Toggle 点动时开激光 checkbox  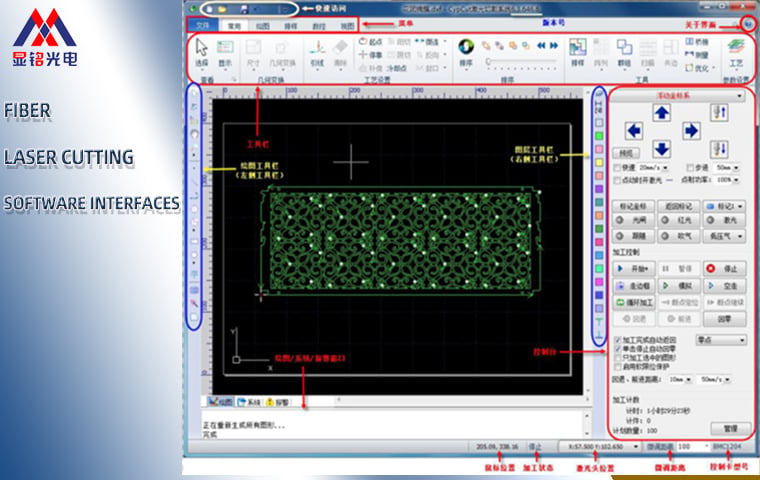[x=618, y=180]
